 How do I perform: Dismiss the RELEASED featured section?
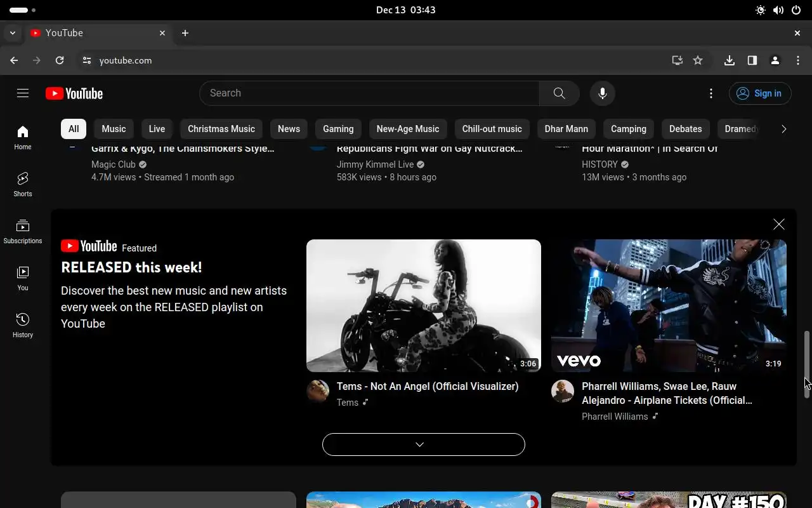pyautogui.click(x=779, y=224)
